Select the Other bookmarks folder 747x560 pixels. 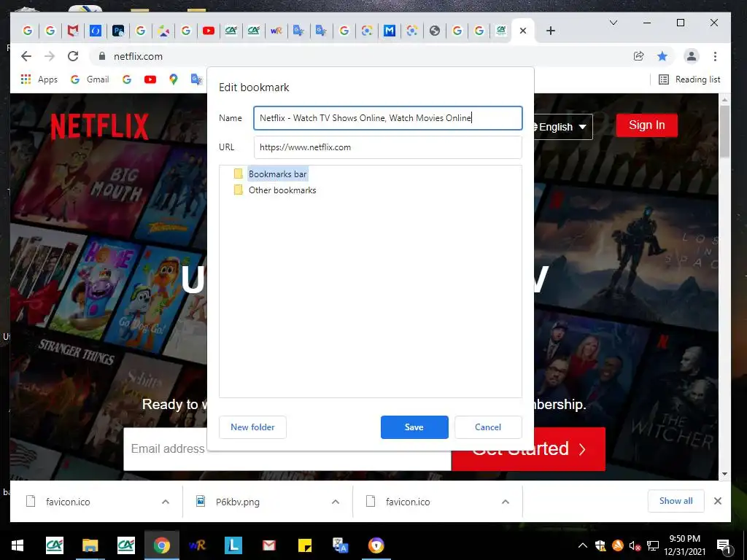click(275, 190)
